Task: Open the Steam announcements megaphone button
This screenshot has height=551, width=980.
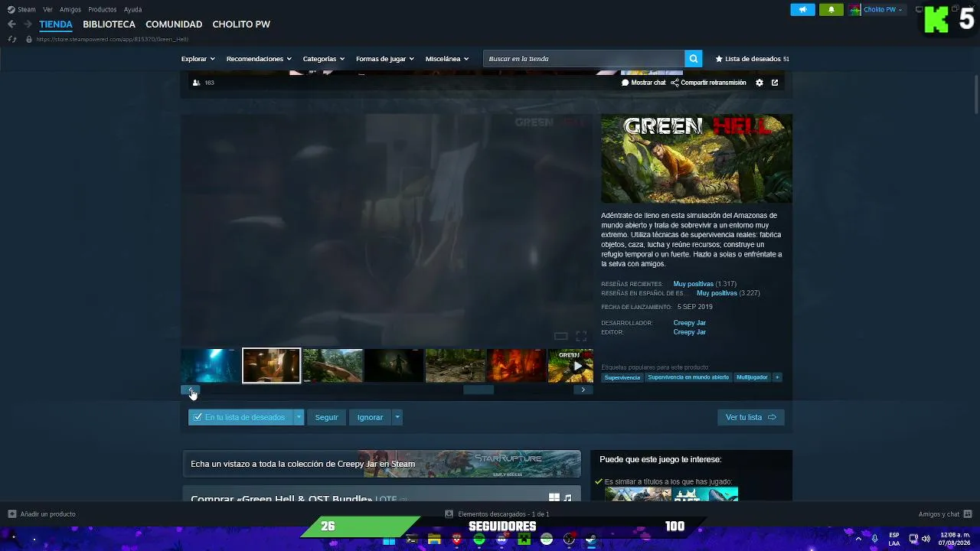Action: 802,10
